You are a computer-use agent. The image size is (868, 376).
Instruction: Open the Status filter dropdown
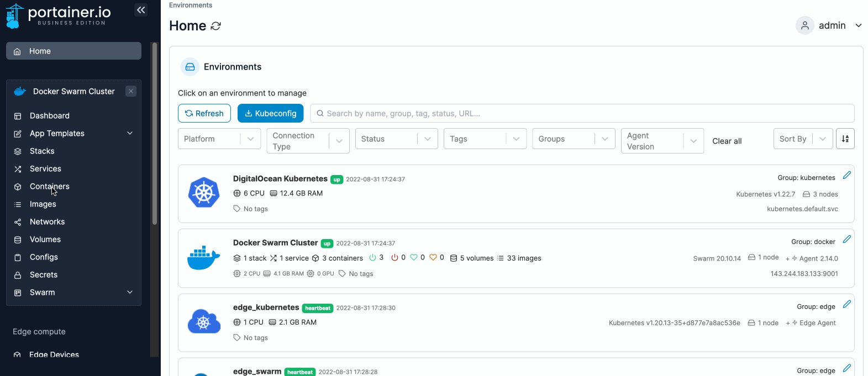point(396,139)
